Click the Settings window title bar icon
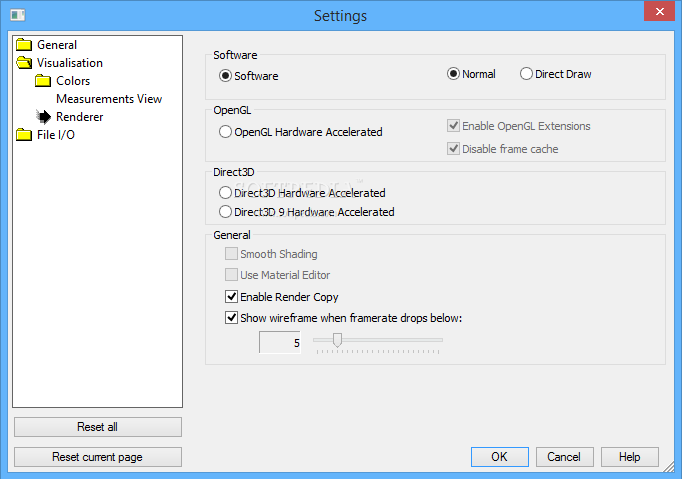 tap(18, 16)
